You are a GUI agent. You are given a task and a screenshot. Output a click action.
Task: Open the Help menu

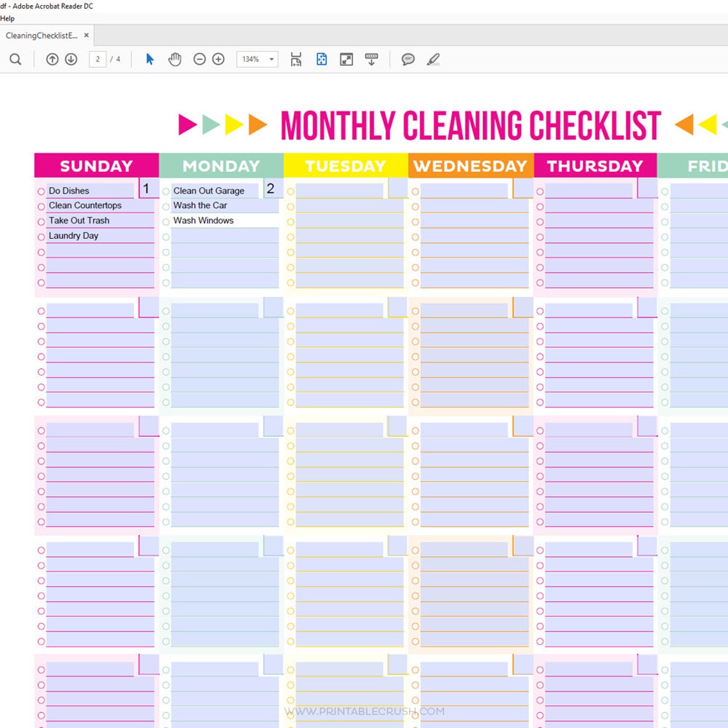click(7, 18)
